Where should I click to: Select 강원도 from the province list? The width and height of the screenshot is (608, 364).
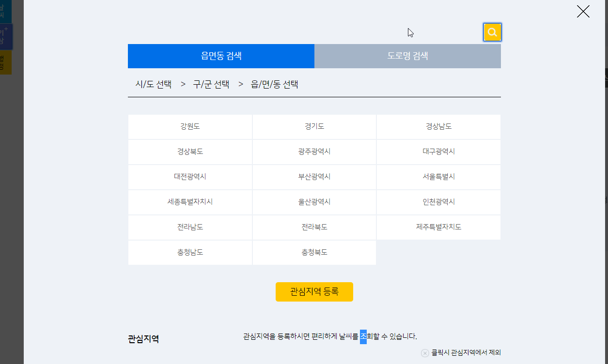190,127
